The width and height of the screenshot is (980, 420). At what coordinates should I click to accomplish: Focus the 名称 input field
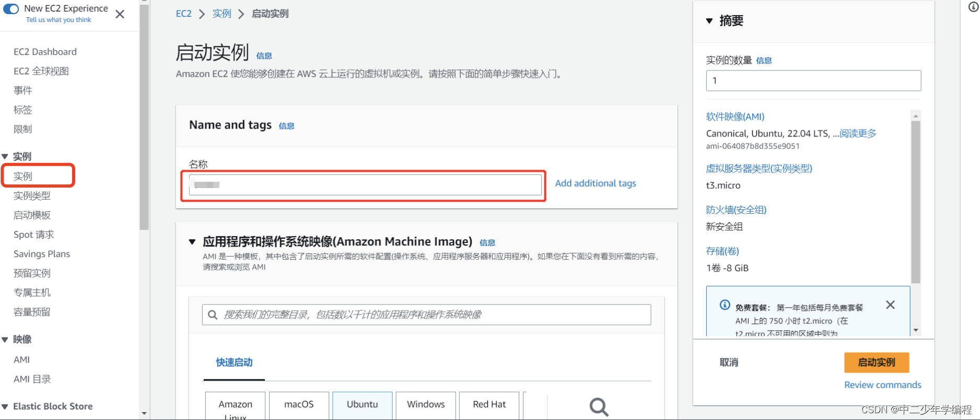point(365,185)
